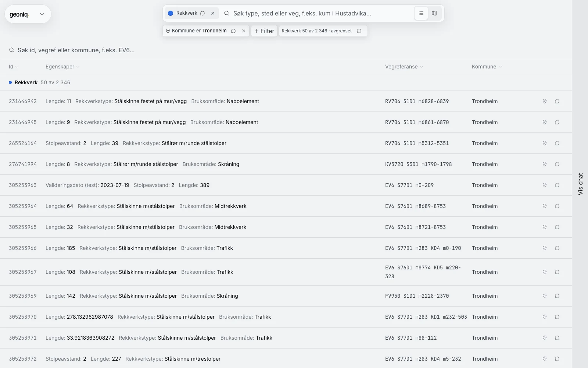Click the id, vegref search field
The width and height of the screenshot is (588, 368).
pyautogui.click(x=286, y=50)
